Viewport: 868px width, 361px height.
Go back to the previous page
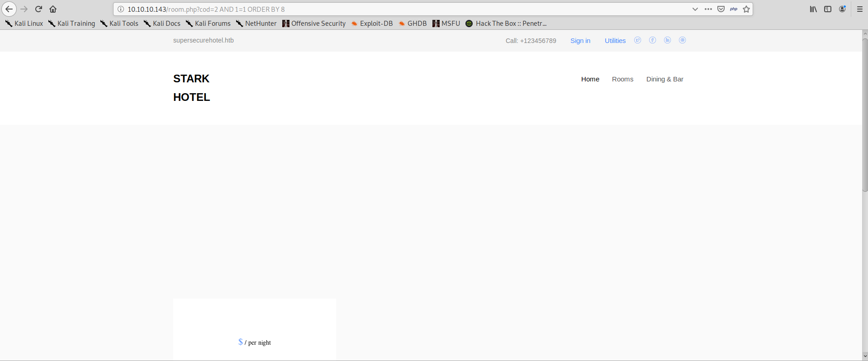pyautogui.click(x=9, y=9)
